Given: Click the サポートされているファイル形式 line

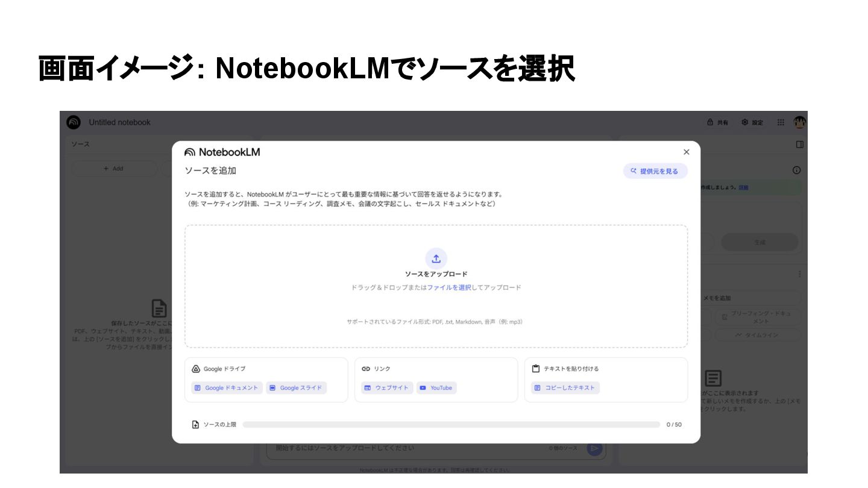Looking at the screenshot, I should click(x=435, y=322).
